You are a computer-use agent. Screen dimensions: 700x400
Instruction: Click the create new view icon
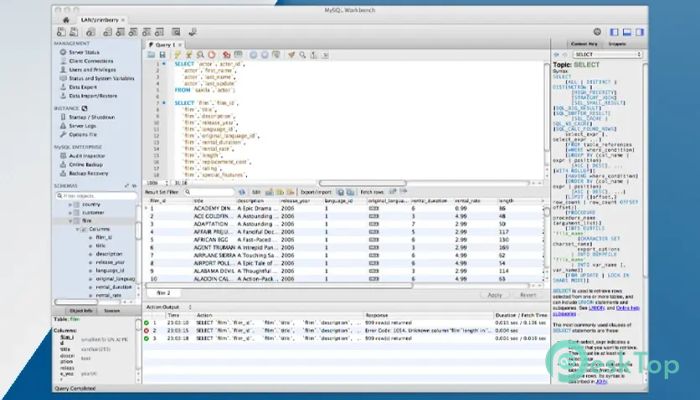(133, 32)
